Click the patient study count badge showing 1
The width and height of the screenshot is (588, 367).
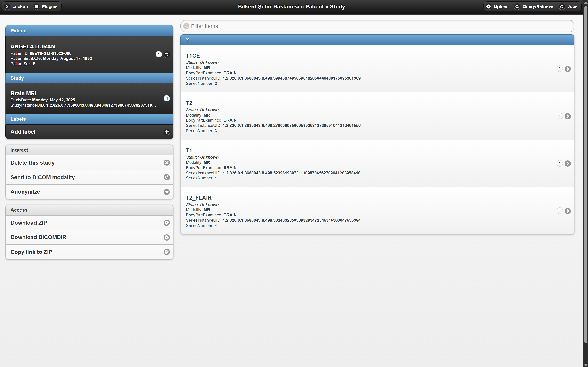(x=159, y=54)
